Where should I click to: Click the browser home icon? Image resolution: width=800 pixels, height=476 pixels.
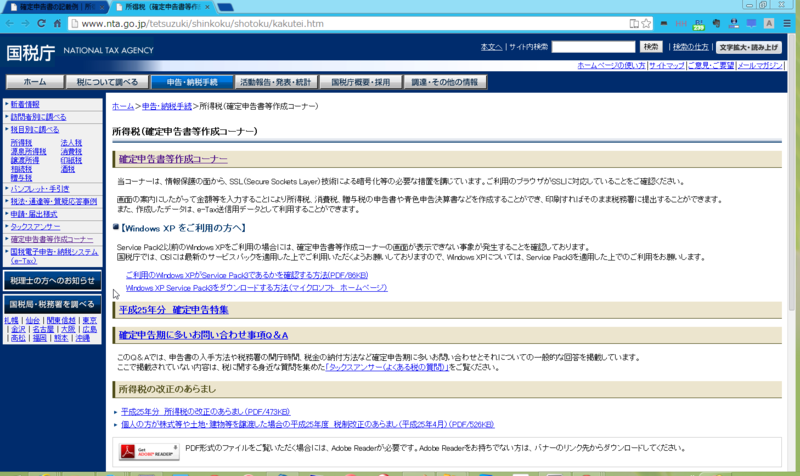coord(57,23)
